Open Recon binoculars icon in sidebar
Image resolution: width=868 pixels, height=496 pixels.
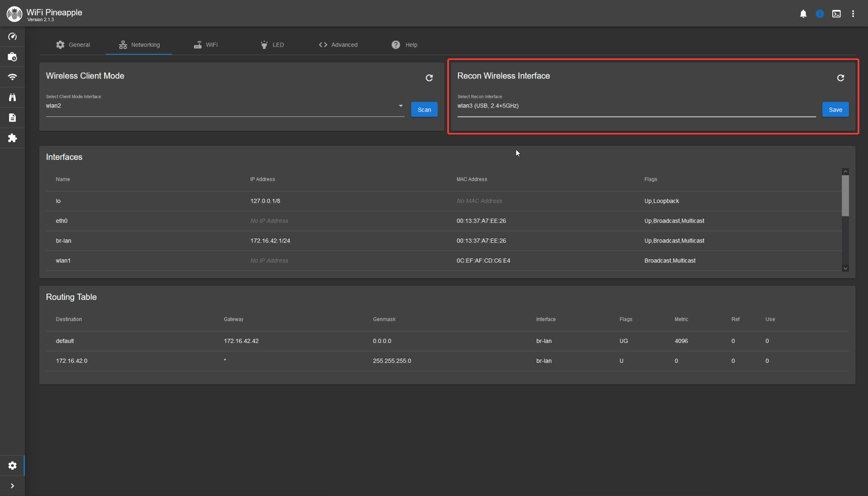tap(12, 98)
